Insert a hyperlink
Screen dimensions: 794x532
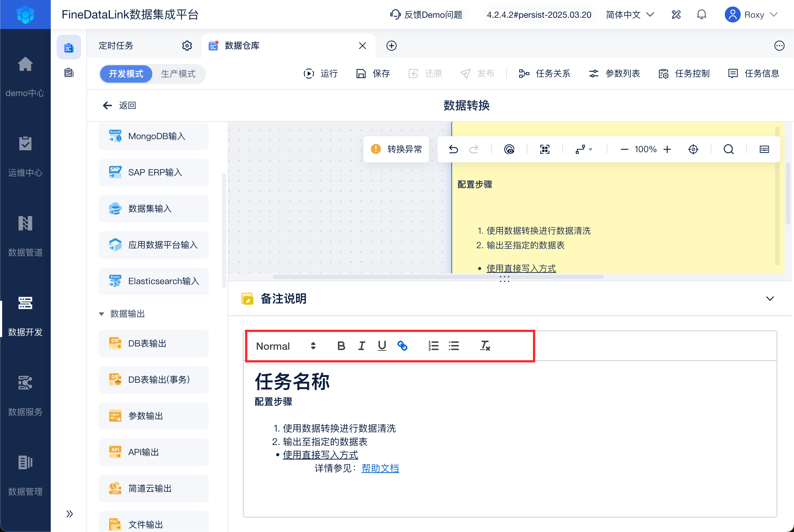click(x=402, y=346)
